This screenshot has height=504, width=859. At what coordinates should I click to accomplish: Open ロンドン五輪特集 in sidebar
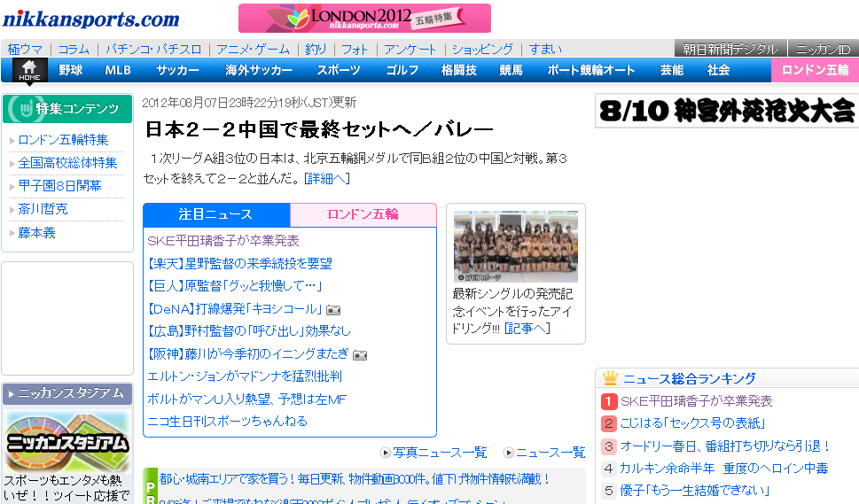pos(63,140)
